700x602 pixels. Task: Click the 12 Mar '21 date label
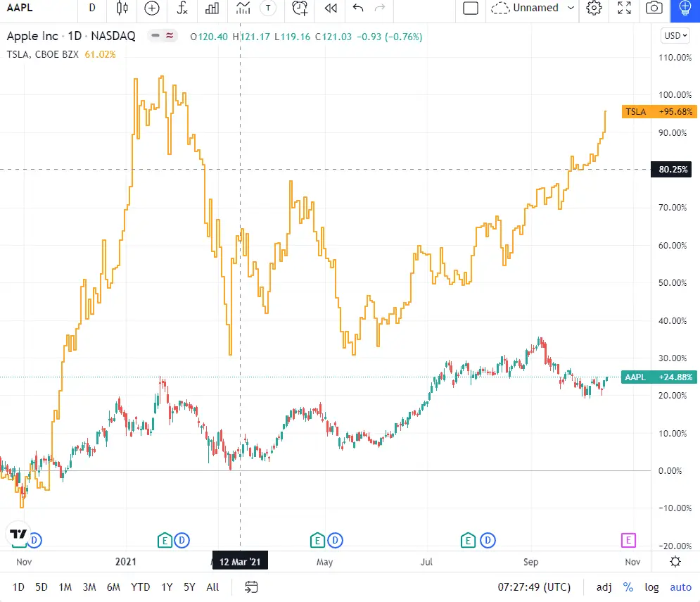(x=240, y=562)
